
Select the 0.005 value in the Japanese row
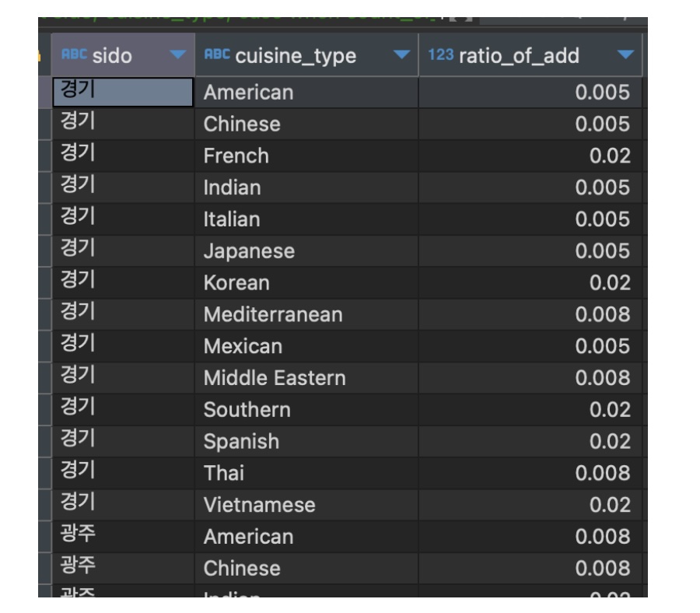click(x=530, y=251)
